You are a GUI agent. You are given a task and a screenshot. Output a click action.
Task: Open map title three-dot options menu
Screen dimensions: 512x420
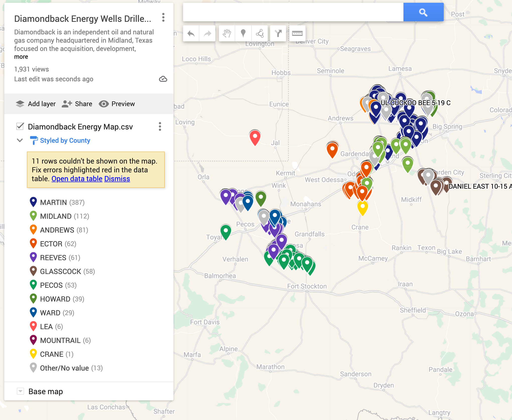163,18
